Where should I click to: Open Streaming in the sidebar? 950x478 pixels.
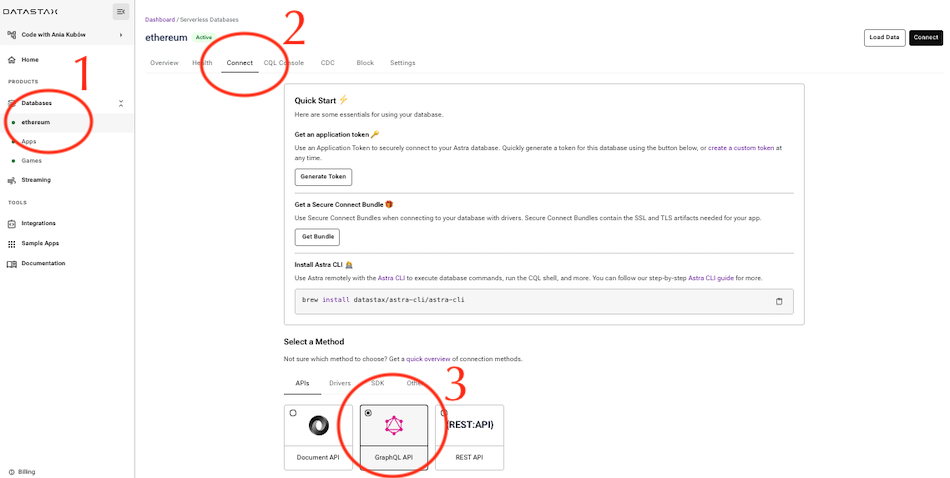point(36,180)
